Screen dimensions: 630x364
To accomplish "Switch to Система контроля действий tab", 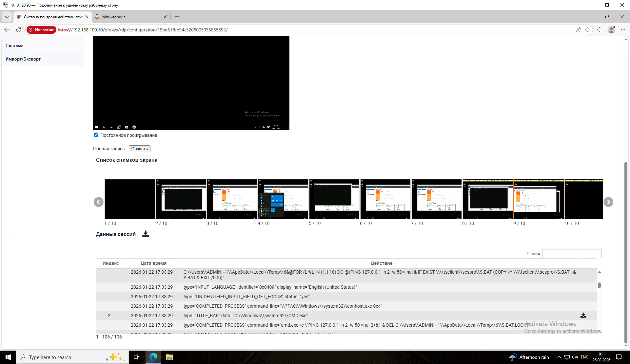I will click(52, 17).
